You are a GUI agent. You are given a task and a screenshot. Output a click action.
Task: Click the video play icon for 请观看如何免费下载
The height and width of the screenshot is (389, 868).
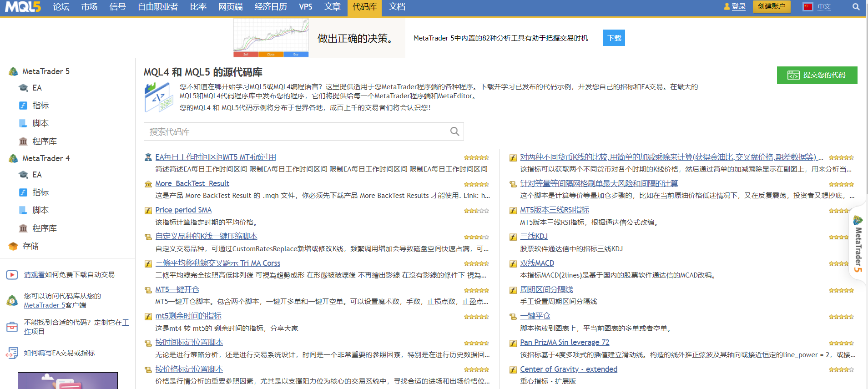(x=12, y=275)
